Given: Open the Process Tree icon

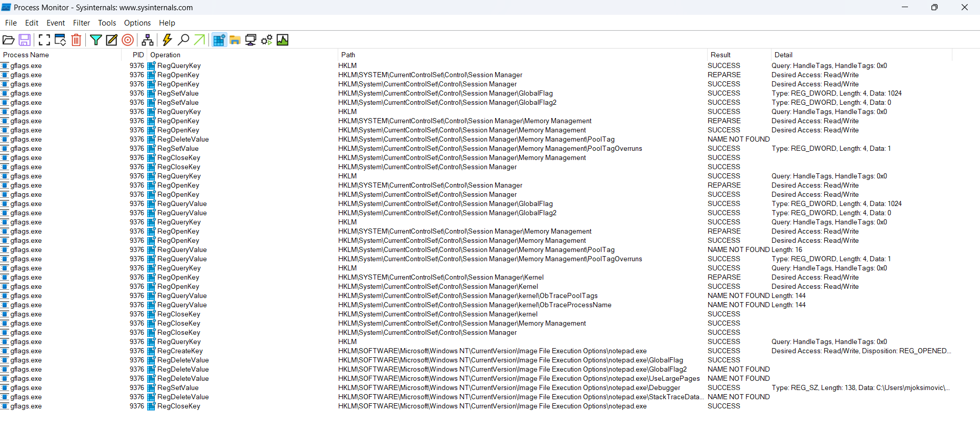Looking at the screenshot, I should click(148, 40).
